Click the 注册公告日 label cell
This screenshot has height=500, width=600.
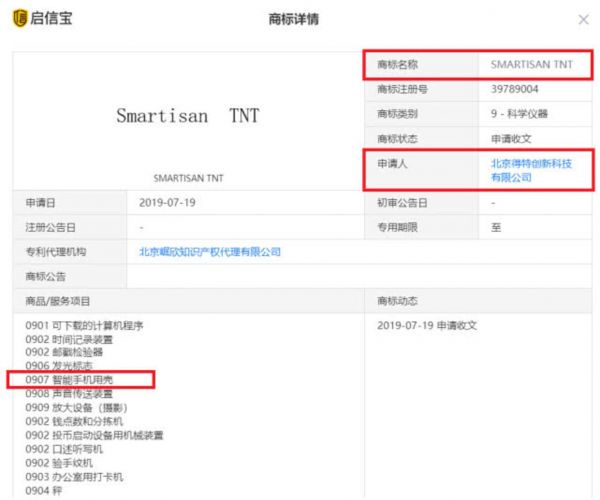coord(70,227)
